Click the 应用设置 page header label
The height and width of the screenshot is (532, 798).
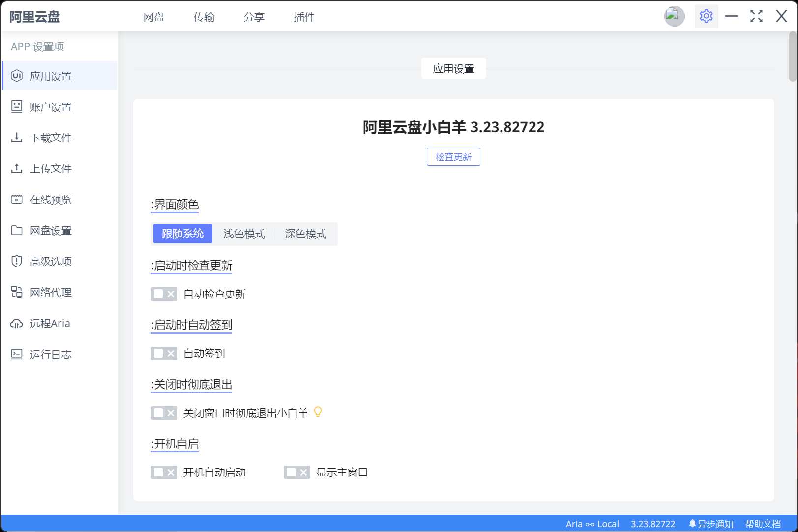(453, 69)
